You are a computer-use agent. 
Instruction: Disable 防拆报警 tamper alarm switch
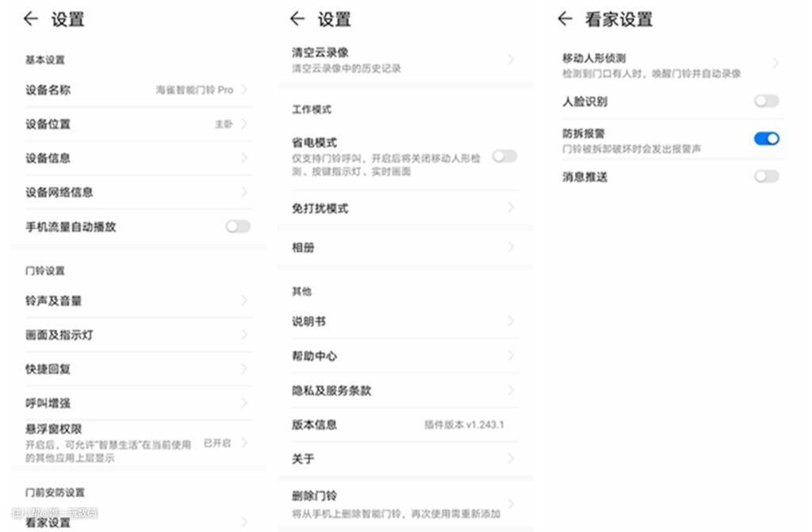(766, 139)
